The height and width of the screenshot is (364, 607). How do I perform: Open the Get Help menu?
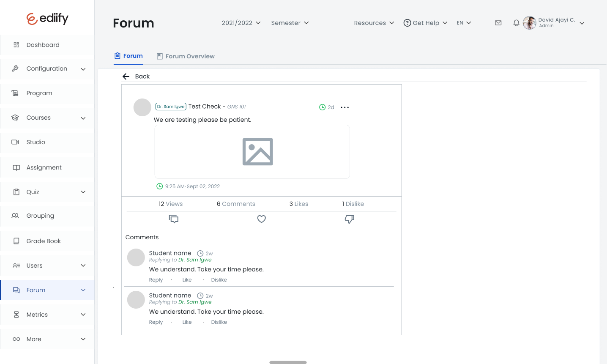425,22
